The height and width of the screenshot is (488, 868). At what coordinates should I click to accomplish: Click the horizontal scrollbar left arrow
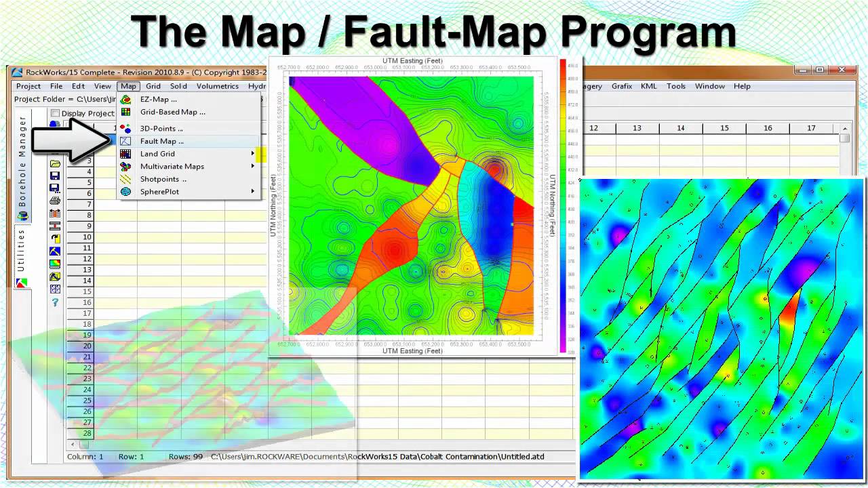point(73,445)
